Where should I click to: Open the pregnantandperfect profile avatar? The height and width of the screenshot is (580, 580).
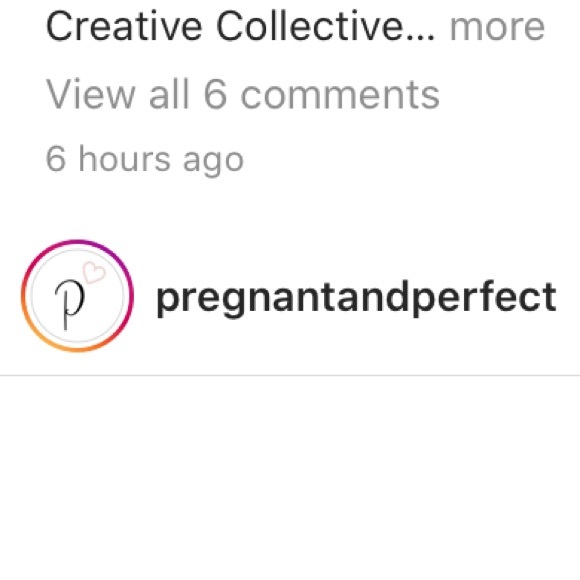(77, 296)
